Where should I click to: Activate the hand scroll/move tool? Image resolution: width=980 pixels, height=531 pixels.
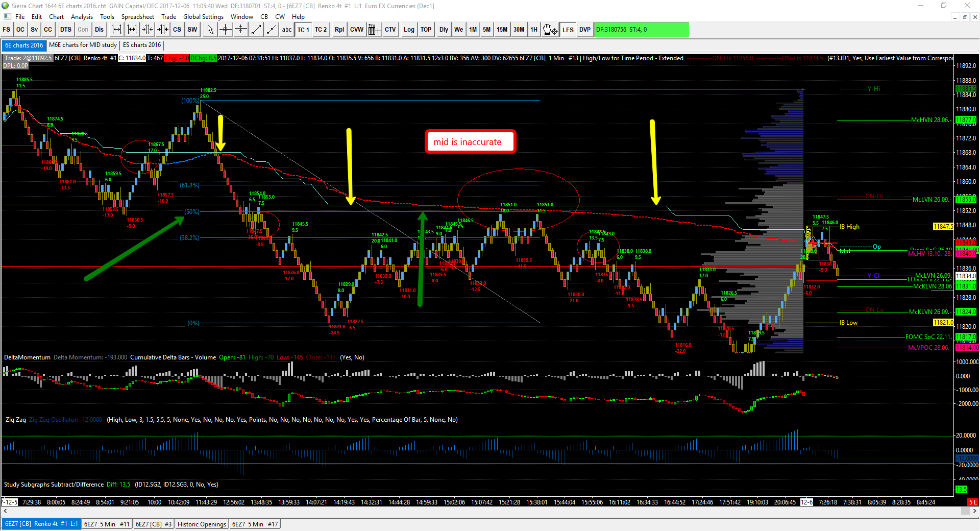click(x=550, y=30)
